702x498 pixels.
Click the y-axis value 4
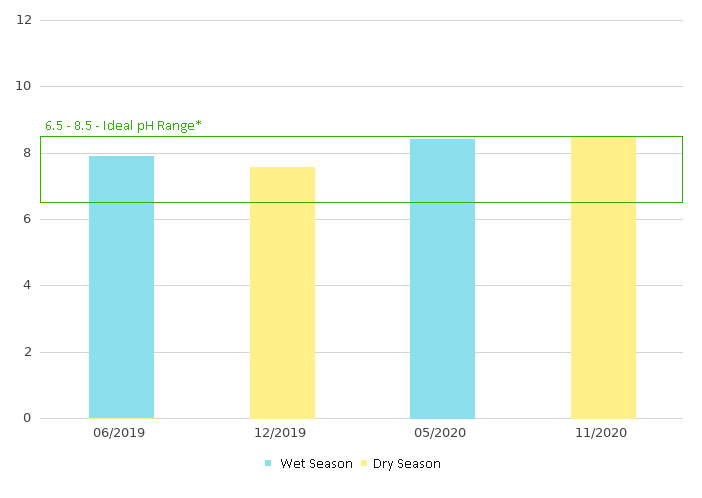(x=27, y=285)
